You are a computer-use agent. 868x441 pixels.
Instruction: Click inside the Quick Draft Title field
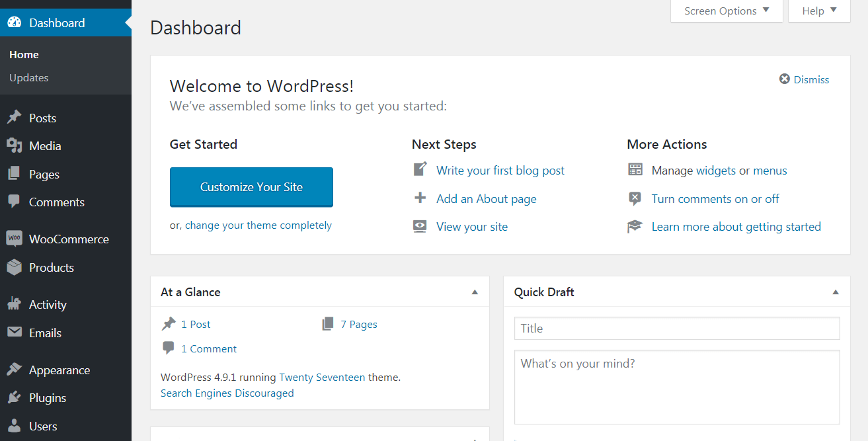pyautogui.click(x=676, y=328)
